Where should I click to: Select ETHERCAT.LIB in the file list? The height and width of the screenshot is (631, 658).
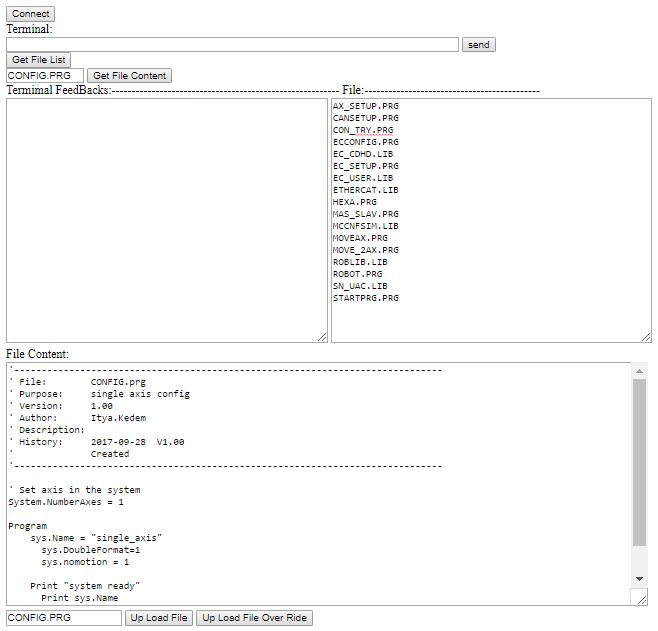(x=366, y=190)
